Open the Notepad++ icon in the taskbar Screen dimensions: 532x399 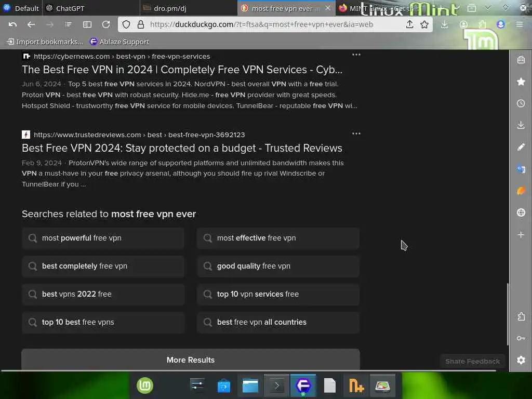pos(356,386)
